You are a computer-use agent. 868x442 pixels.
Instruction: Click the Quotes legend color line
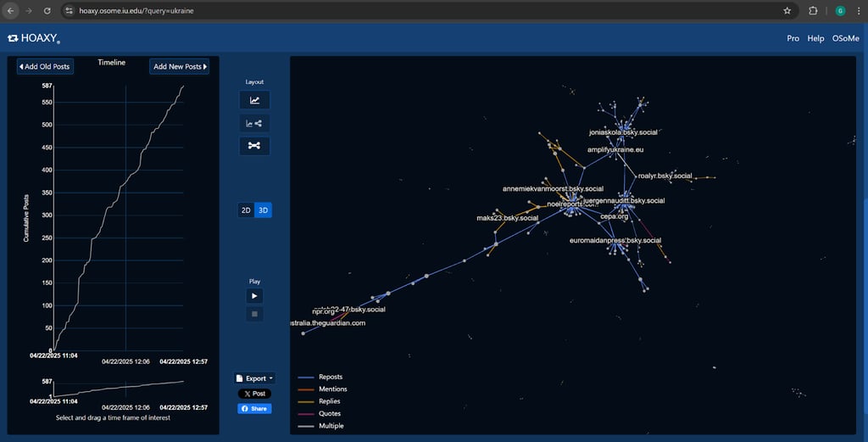tap(305, 414)
